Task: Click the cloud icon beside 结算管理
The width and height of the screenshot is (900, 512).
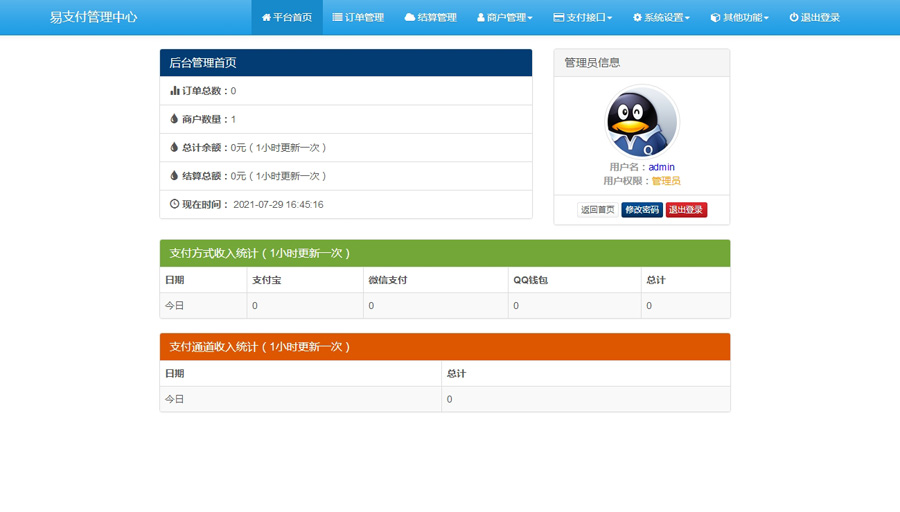Action: point(410,18)
